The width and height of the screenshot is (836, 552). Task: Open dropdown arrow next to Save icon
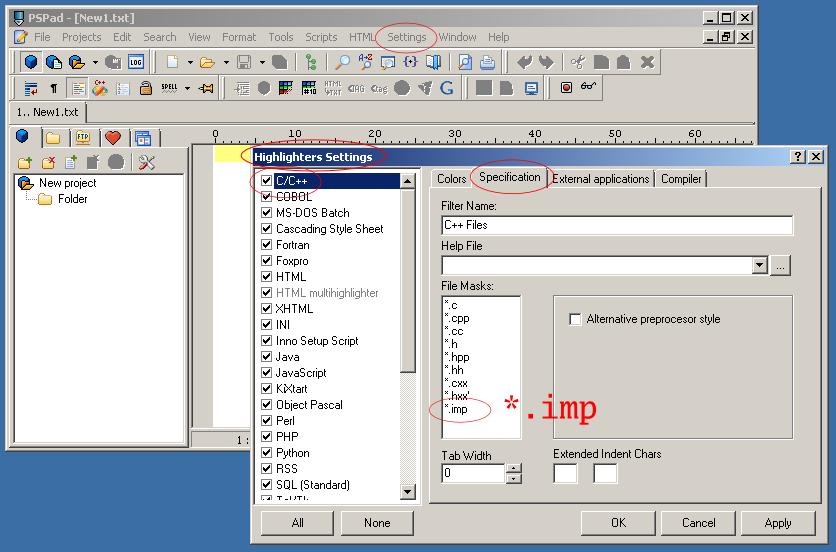click(262, 62)
